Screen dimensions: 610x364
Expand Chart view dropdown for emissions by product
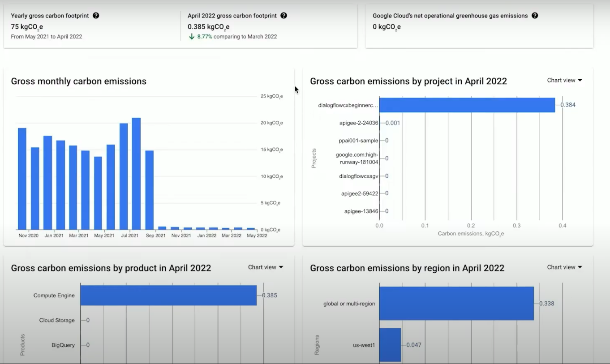point(266,267)
